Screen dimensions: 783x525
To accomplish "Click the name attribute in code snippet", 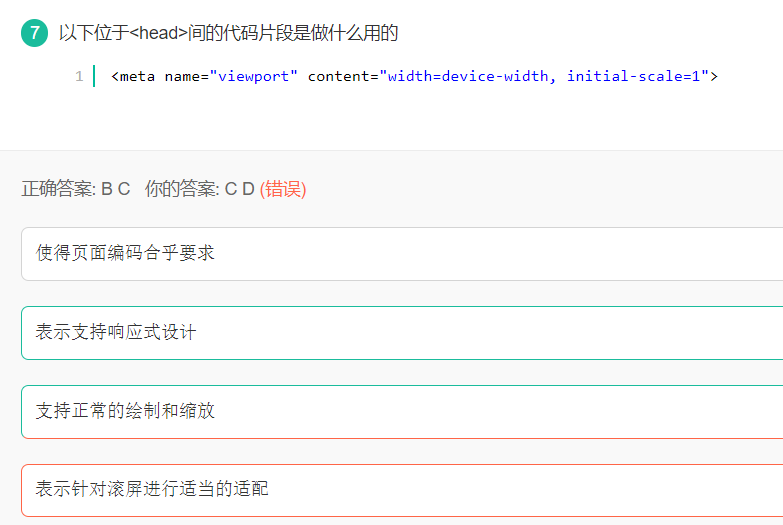I will click(x=181, y=76).
